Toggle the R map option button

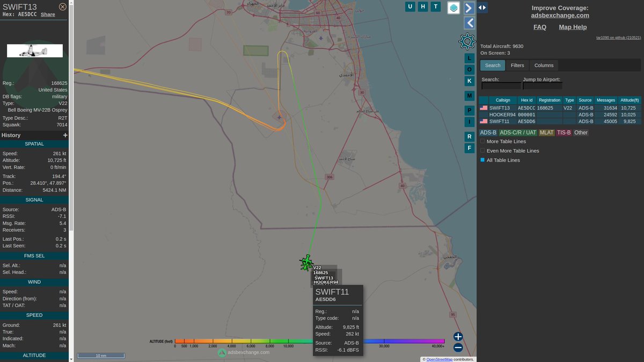469,137
